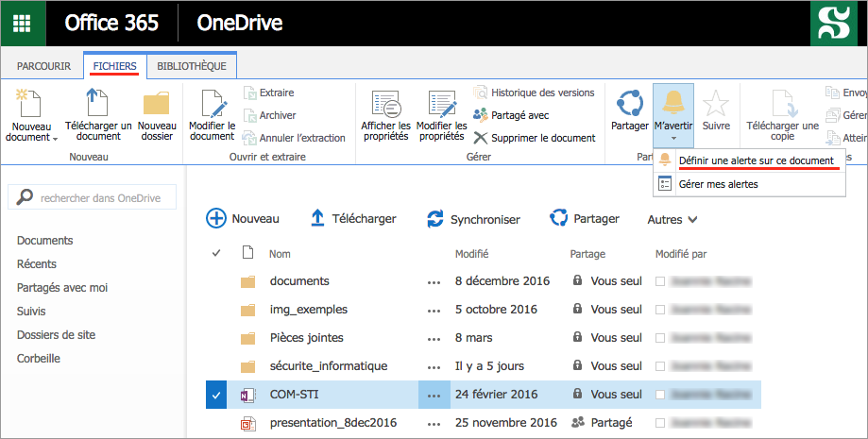Click the img_exemples folder icon

(248, 310)
